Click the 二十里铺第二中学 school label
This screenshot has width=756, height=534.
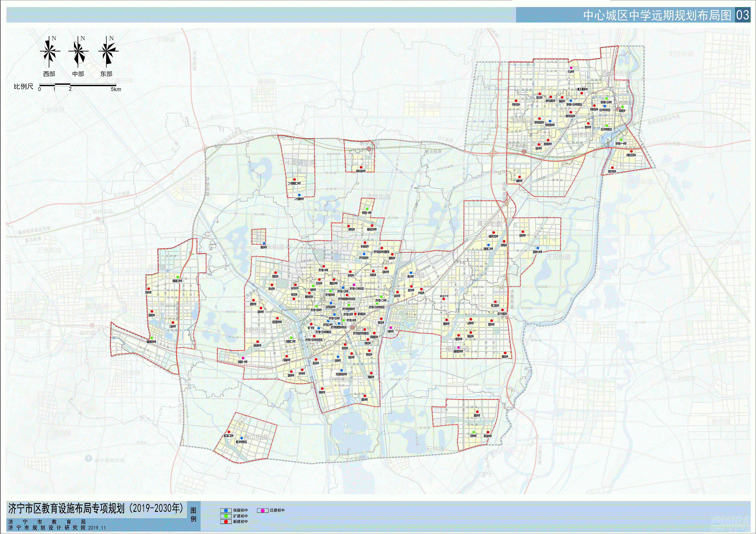click(294, 183)
